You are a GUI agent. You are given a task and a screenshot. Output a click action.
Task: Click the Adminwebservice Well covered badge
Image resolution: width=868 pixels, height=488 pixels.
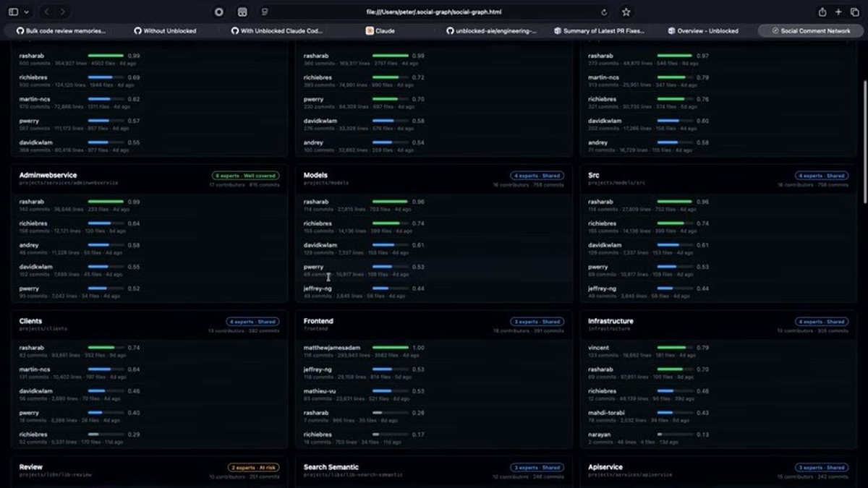246,176
